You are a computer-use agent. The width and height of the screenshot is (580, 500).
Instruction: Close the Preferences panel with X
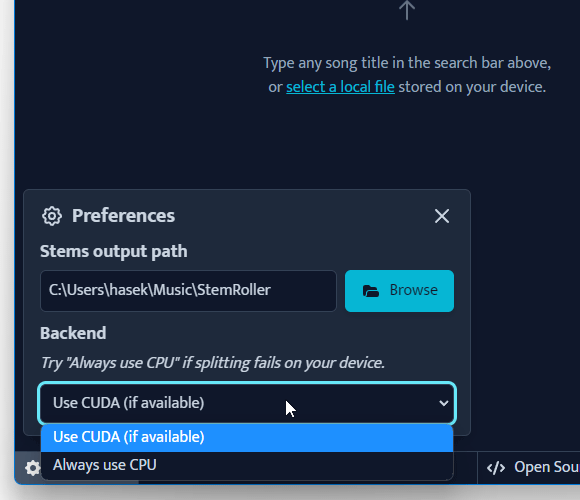pyautogui.click(x=442, y=216)
